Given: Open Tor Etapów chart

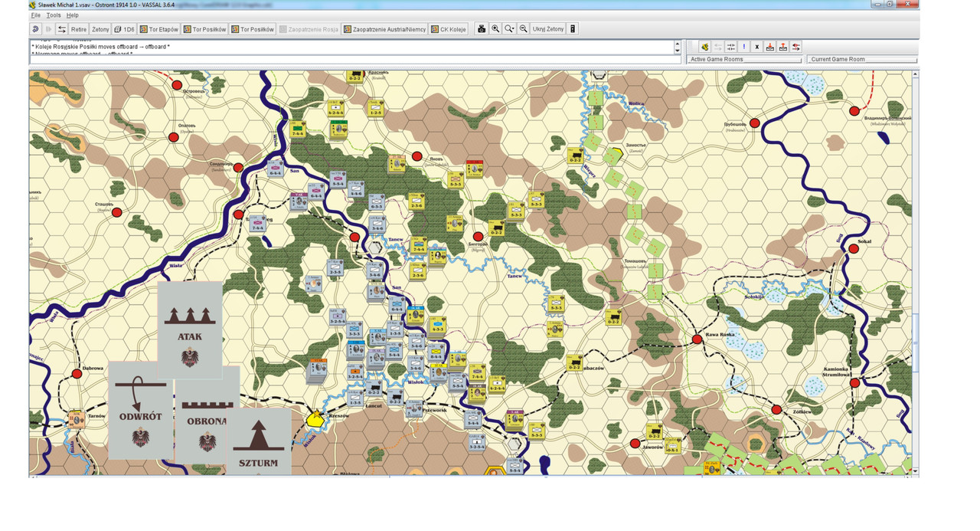Looking at the screenshot, I should [158, 29].
